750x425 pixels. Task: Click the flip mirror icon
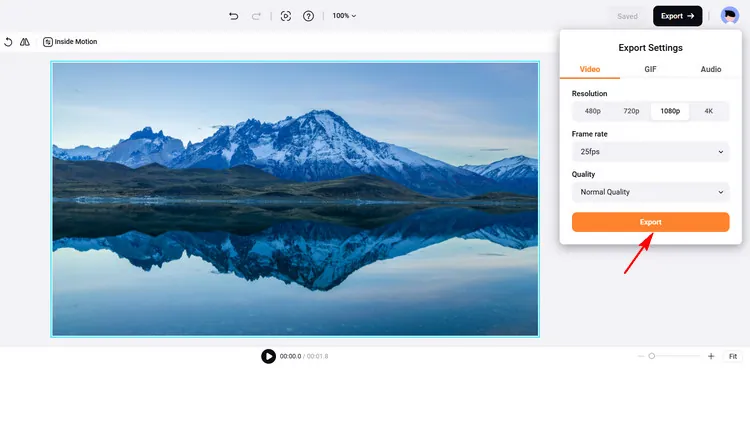click(24, 42)
